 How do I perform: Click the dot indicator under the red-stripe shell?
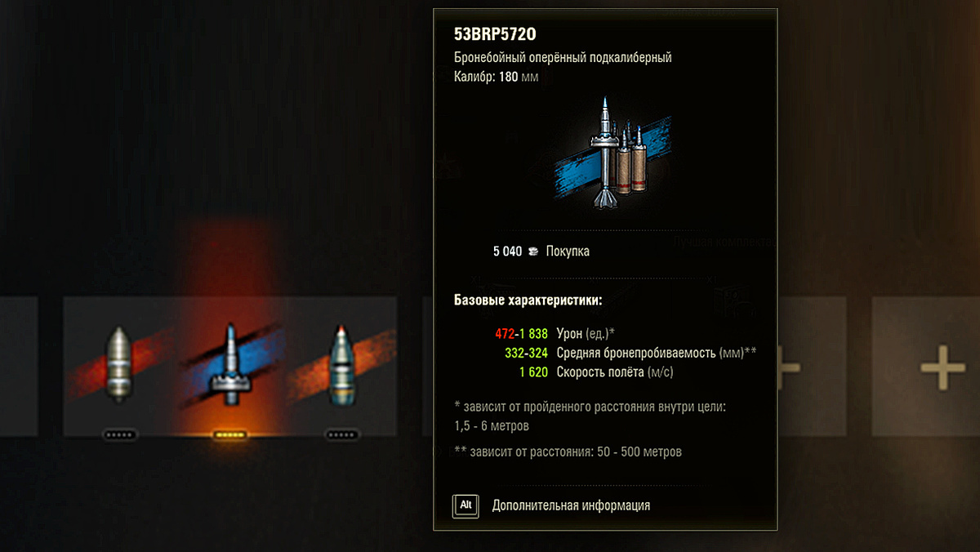pyautogui.click(x=120, y=435)
